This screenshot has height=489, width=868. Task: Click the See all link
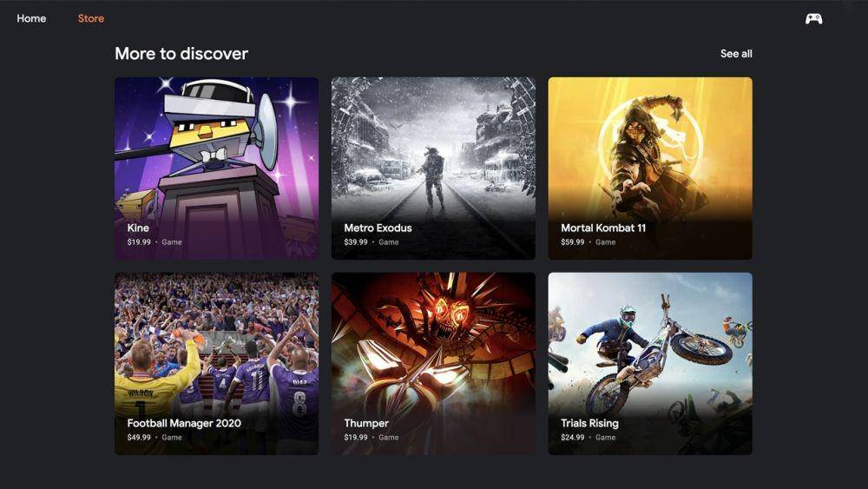pyautogui.click(x=736, y=54)
